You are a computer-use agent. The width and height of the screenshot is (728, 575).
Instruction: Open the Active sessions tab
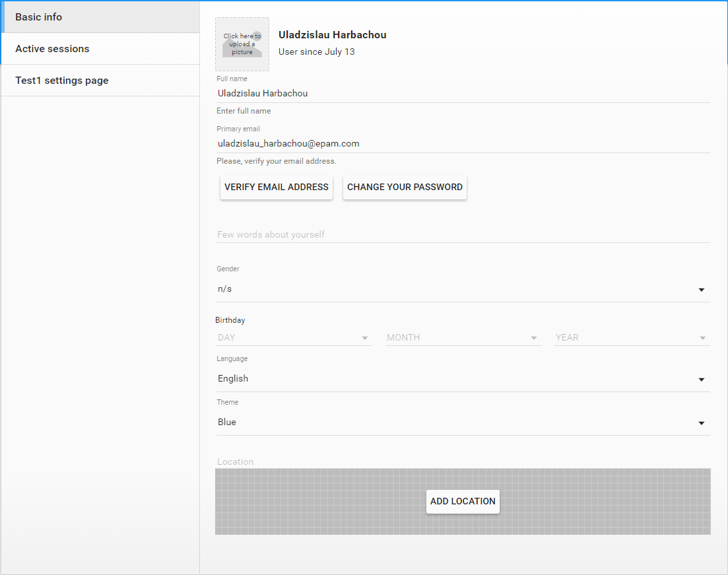[x=100, y=49]
